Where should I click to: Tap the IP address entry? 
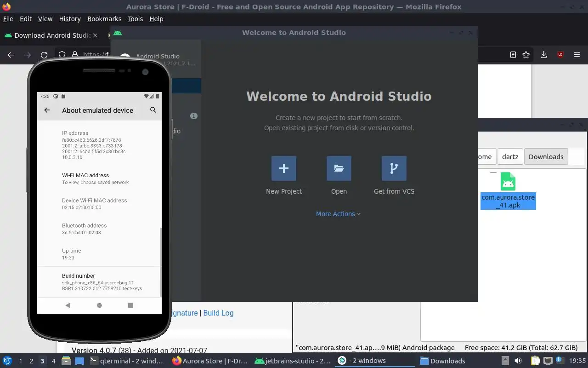click(x=99, y=145)
